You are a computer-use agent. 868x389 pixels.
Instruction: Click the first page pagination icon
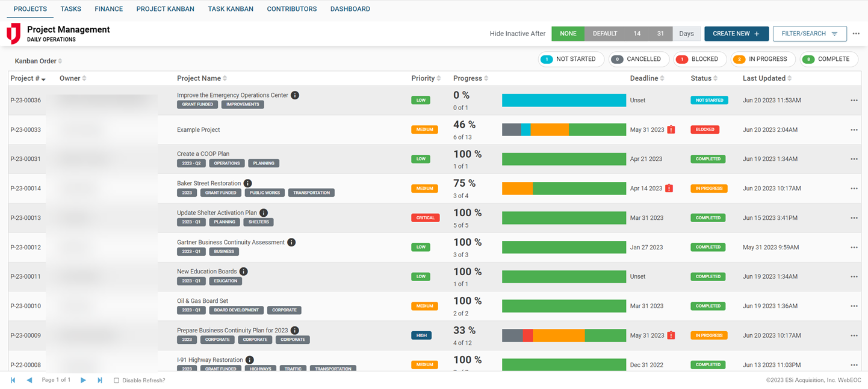(13, 380)
